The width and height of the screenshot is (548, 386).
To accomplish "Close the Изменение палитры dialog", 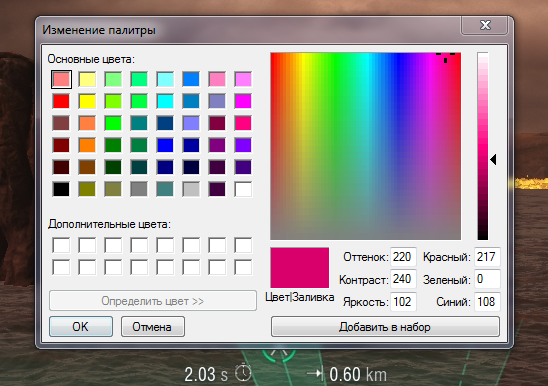I will pyautogui.click(x=485, y=25).
